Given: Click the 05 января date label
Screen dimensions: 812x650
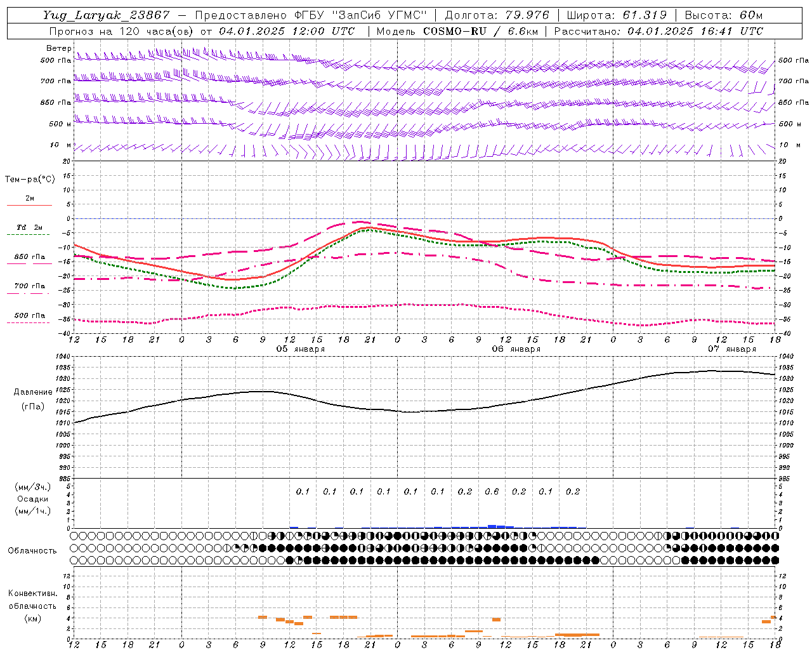Looking at the screenshot, I should point(301,349).
